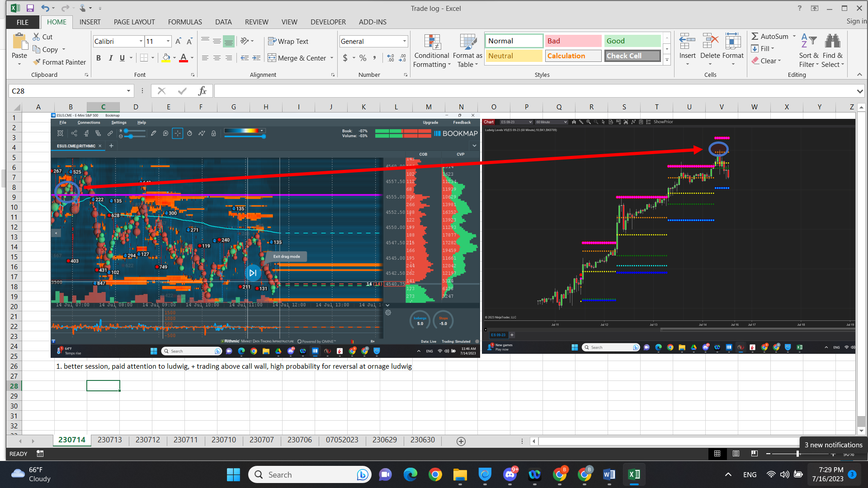Screen dimensions: 868x488
Task: Click the Insert Function fx icon
Action: pyautogui.click(x=202, y=91)
